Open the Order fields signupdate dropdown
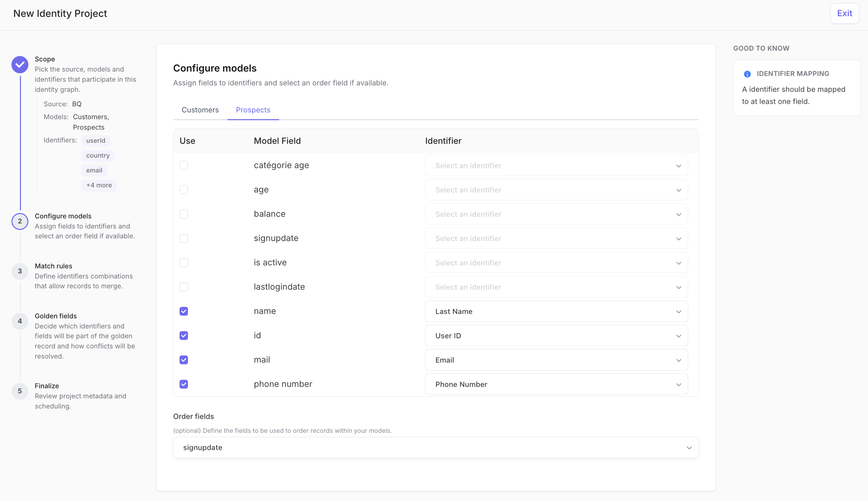The width and height of the screenshot is (868, 501). [436, 448]
